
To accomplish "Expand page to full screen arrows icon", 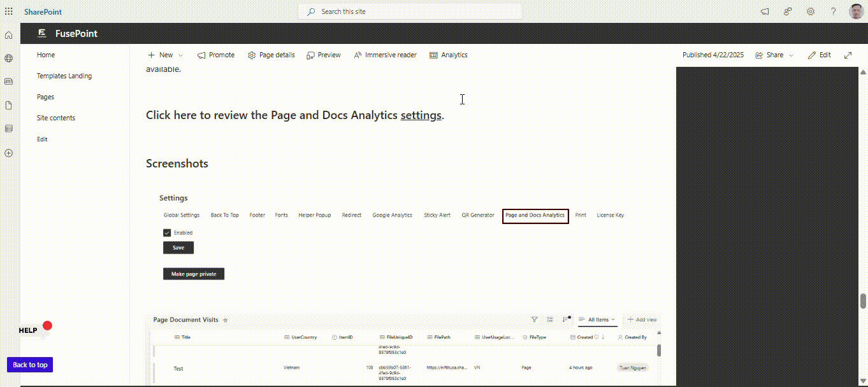I will click(x=848, y=55).
